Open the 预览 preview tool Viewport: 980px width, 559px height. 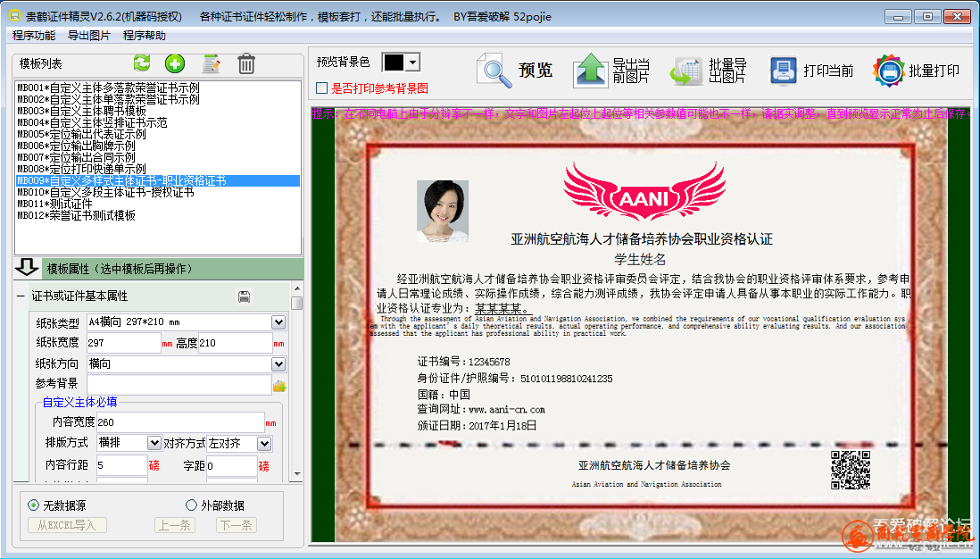[x=515, y=70]
